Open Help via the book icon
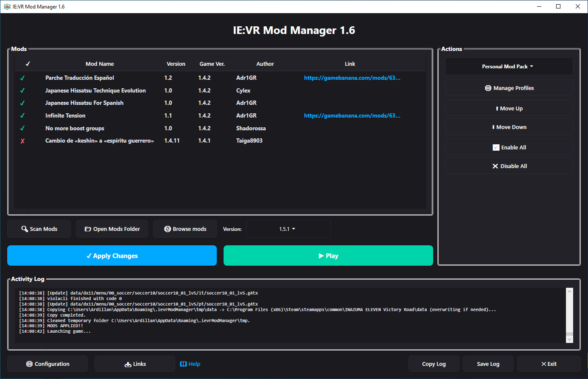 (183, 364)
